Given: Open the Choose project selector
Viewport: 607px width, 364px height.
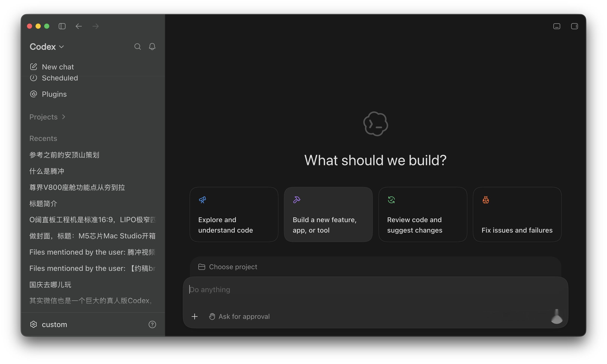Looking at the screenshot, I should click(x=228, y=267).
